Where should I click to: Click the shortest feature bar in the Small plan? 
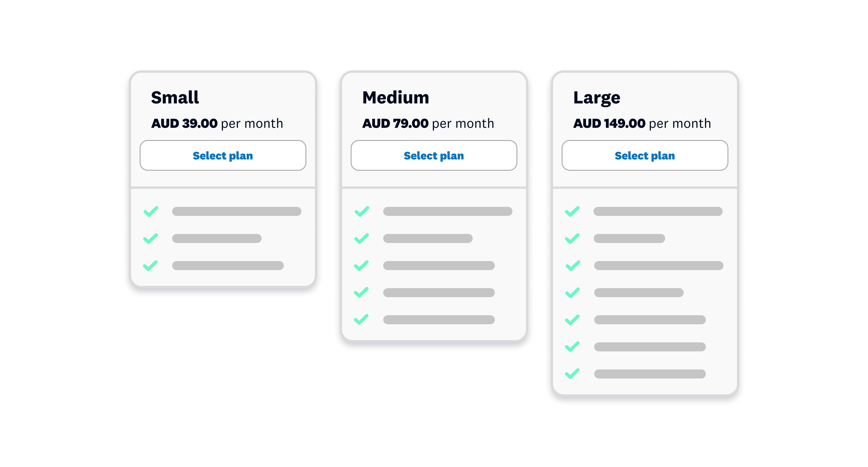(x=217, y=238)
